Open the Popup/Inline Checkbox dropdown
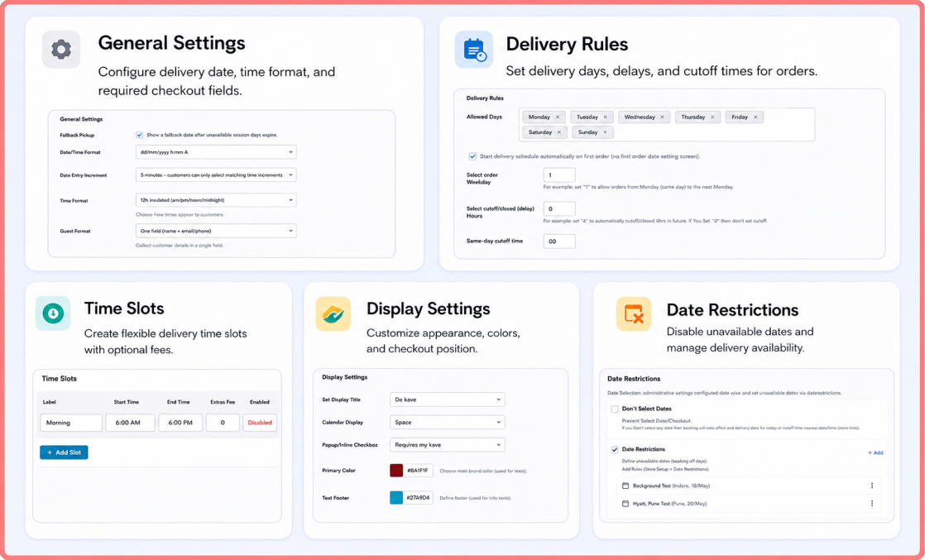 [447, 444]
